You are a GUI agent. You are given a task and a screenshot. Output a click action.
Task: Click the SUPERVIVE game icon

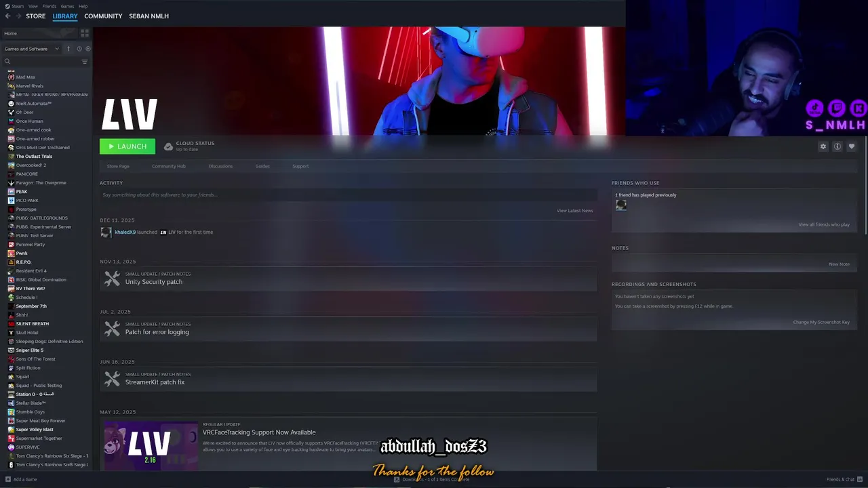click(11, 447)
